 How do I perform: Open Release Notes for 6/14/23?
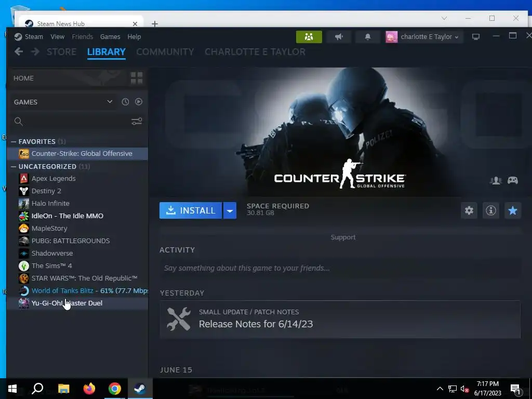[340, 320]
